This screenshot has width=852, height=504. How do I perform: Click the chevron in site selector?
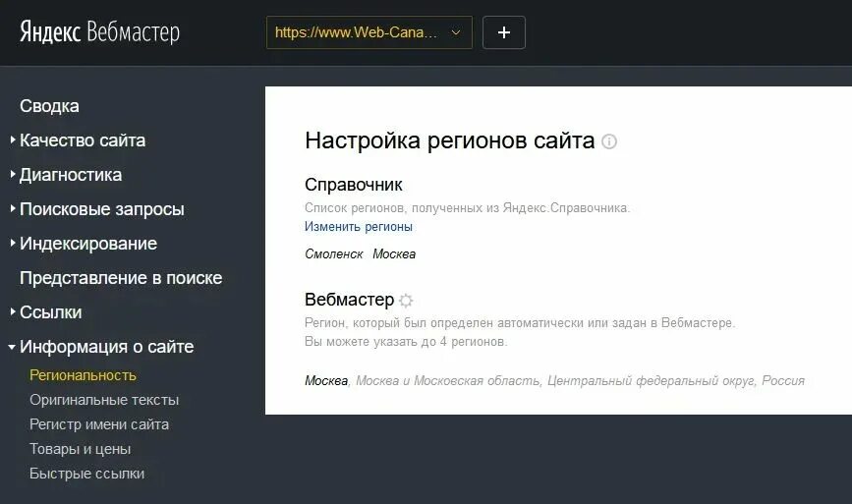point(456,32)
